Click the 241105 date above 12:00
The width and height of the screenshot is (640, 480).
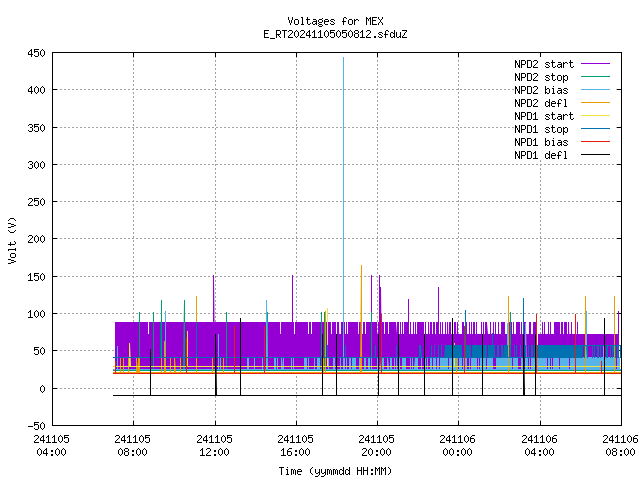(x=214, y=439)
